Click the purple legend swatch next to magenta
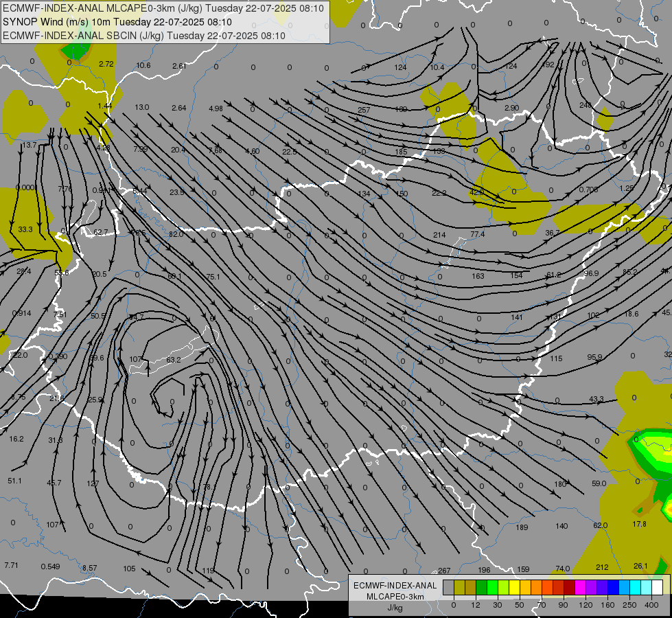 [x=592, y=587]
